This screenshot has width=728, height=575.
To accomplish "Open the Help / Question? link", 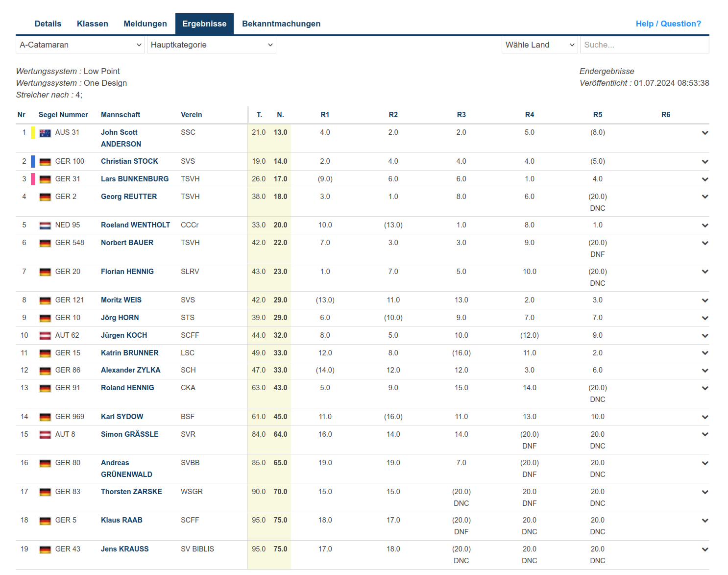I will [668, 24].
